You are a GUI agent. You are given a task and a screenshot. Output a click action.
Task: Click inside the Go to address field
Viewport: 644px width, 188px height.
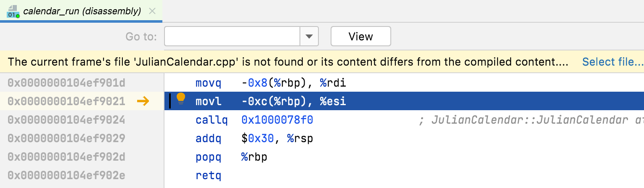pyautogui.click(x=232, y=37)
